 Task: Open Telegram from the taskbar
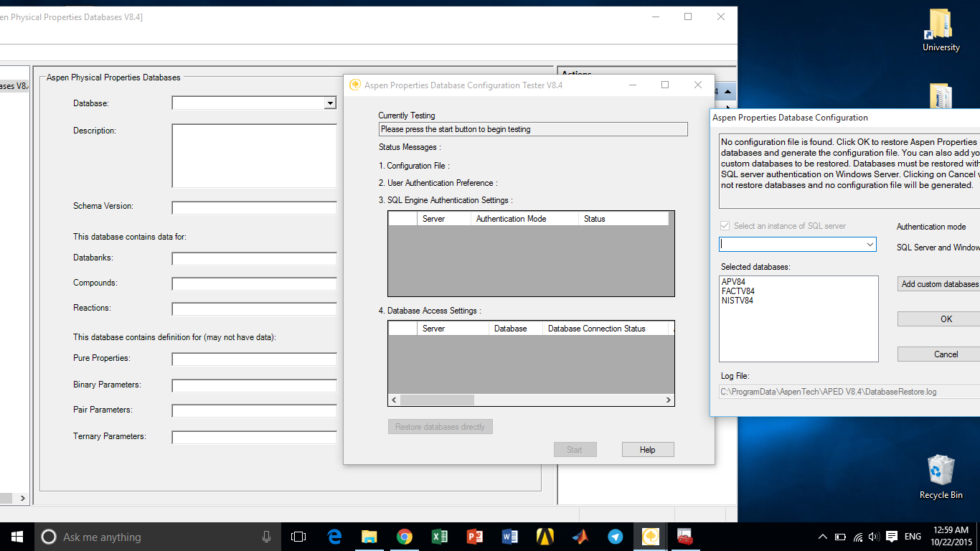[616, 537]
